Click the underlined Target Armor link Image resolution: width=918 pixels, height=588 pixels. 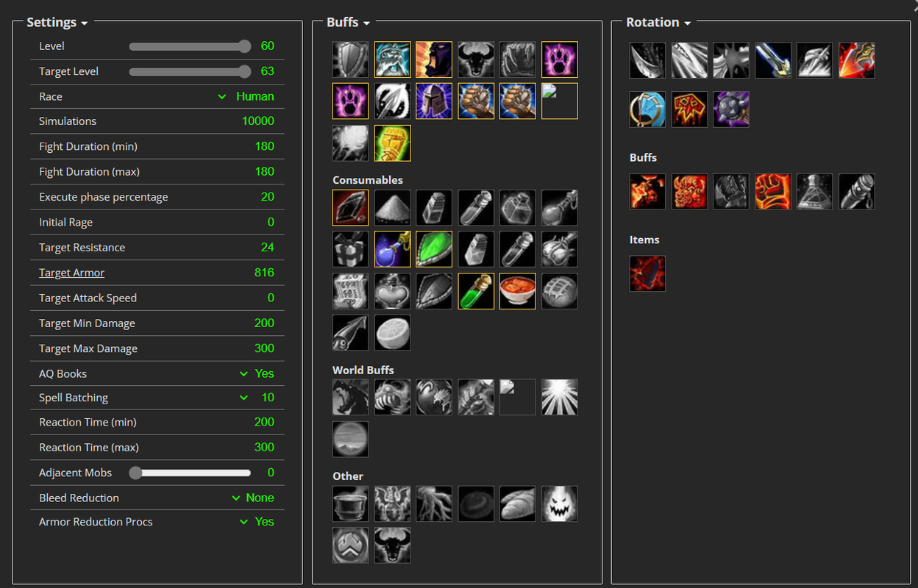[x=72, y=273]
